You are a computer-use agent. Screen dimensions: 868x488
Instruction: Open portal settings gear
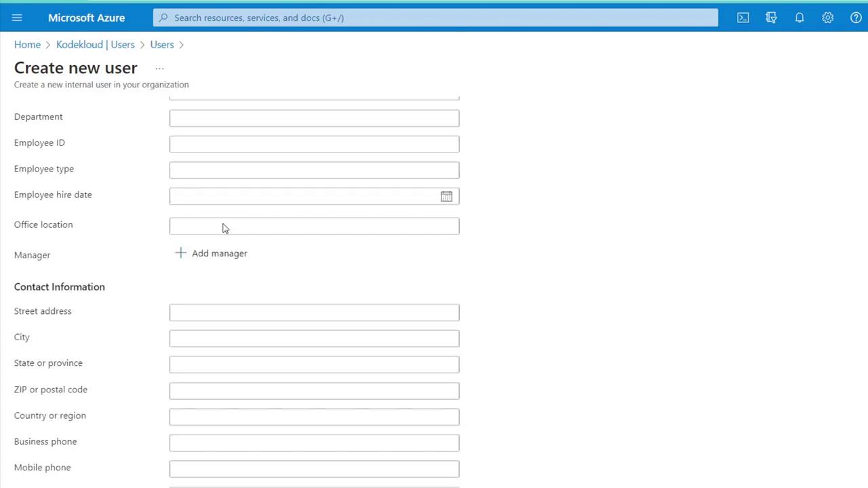pos(827,18)
